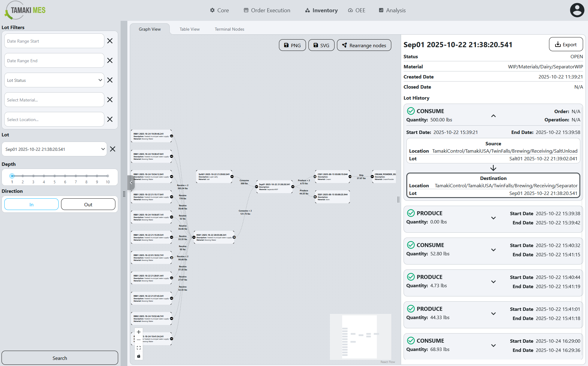Open the Analysis menu

tap(392, 10)
